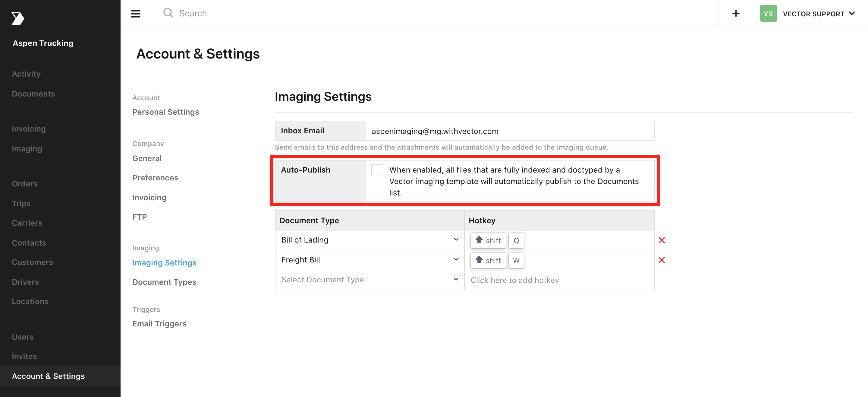Image resolution: width=868 pixels, height=397 pixels.
Task: Open Email Triggers settings
Action: (159, 324)
